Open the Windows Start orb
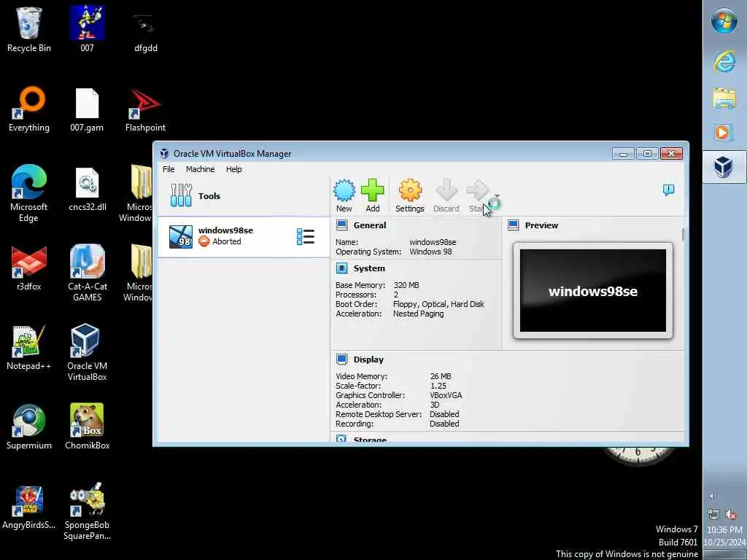The image size is (747, 560). (724, 21)
